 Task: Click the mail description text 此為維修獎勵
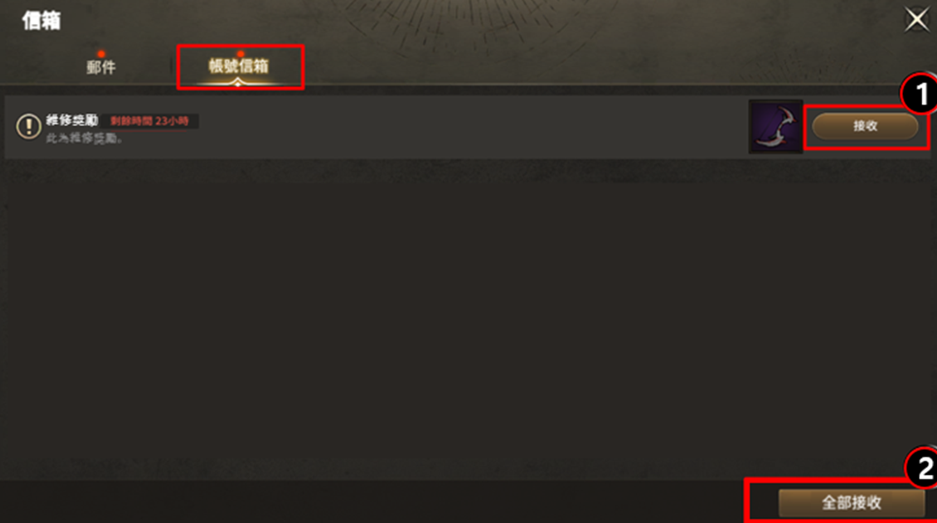pyautogui.click(x=84, y=138)
